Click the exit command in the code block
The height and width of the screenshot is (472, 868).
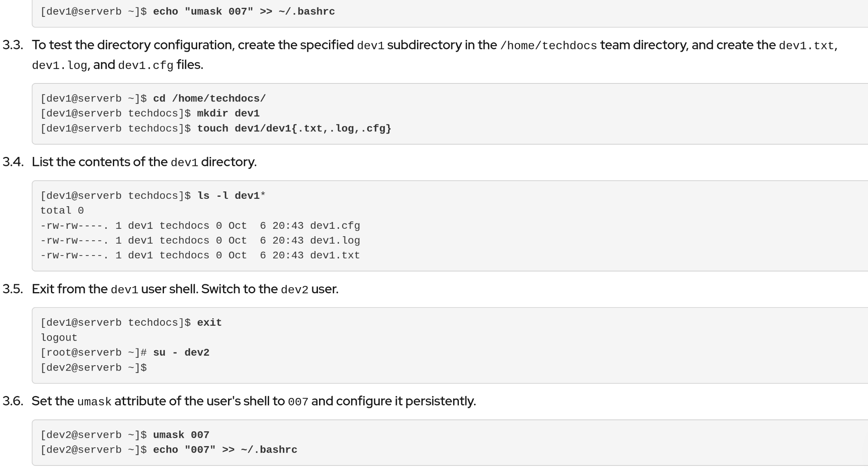(209, 323)
